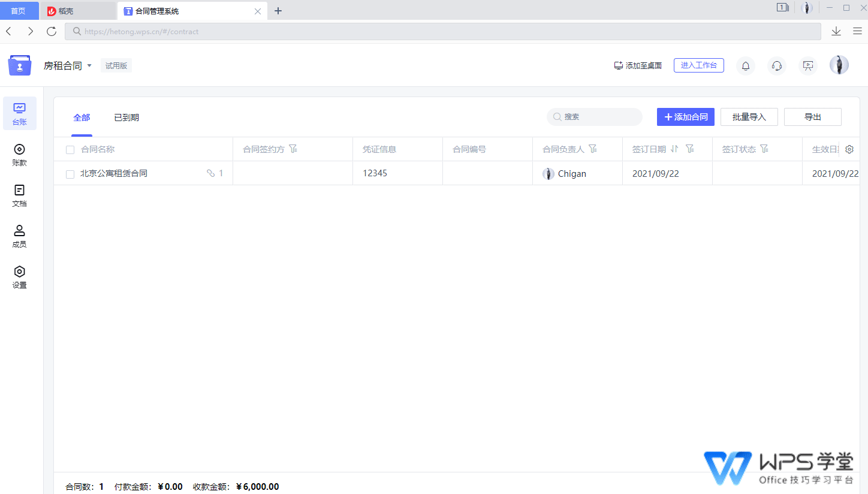
Task: Filter by 合同负责人 column filter icon
Action: pos(593,149)
